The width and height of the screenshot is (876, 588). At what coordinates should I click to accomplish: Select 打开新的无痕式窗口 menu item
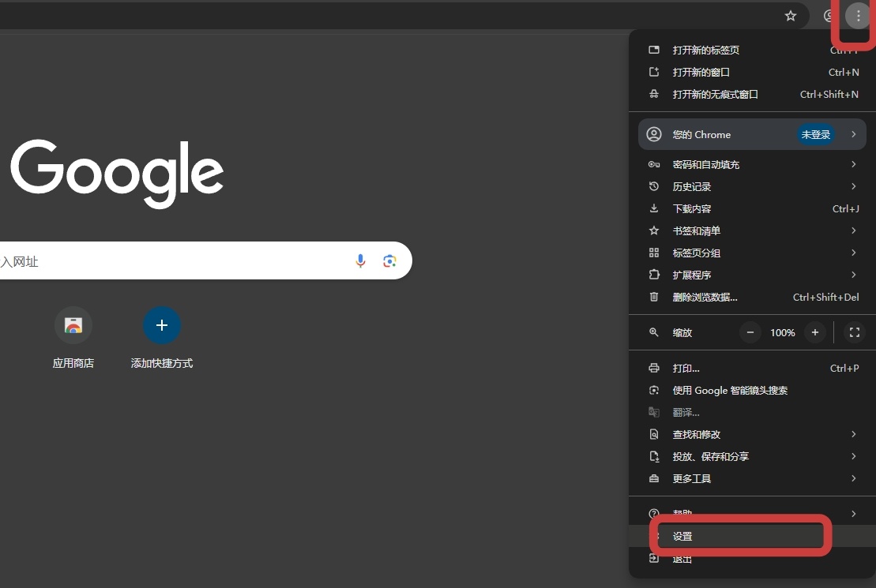click(x=752, y=94)
